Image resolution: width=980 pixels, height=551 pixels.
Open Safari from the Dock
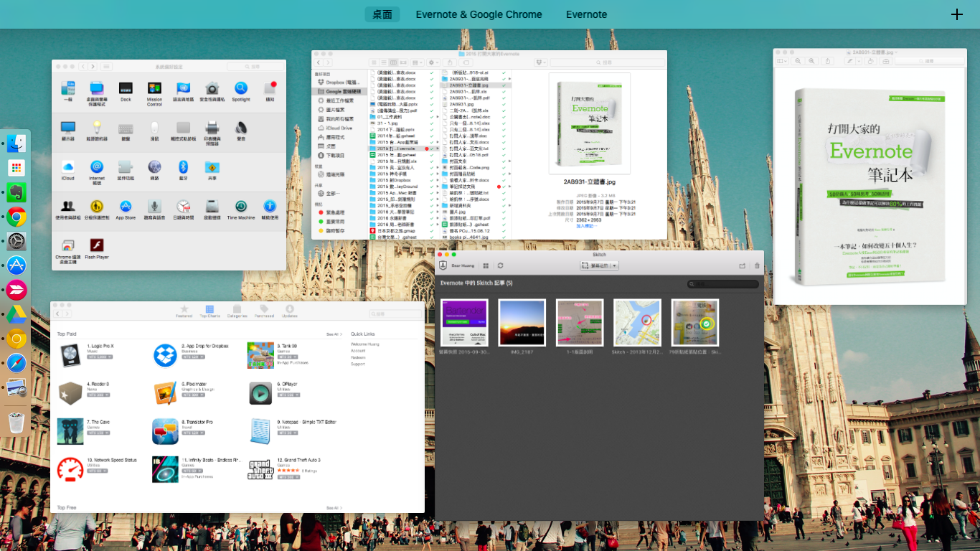point(17,363)
